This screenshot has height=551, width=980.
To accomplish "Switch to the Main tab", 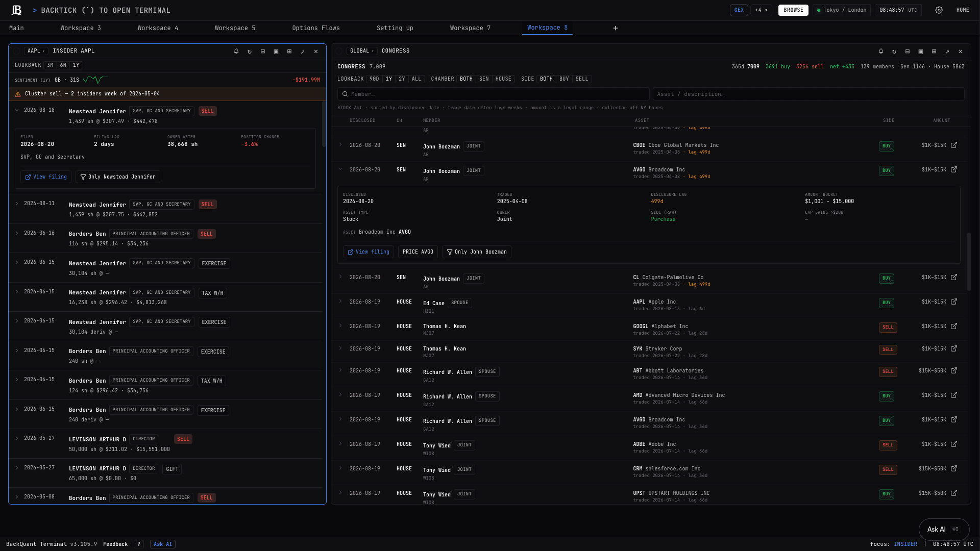I will tap(16, 28).
